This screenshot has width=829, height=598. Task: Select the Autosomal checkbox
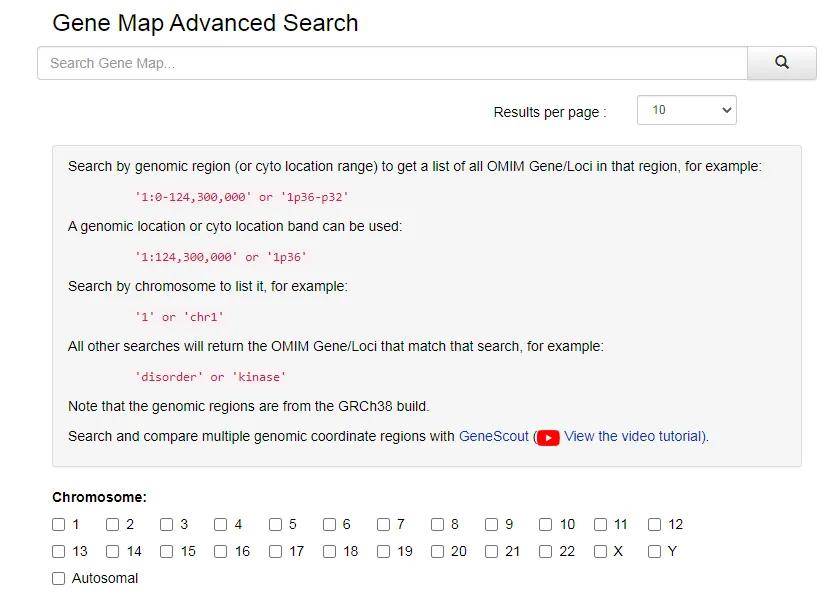(x=59, y=578)
